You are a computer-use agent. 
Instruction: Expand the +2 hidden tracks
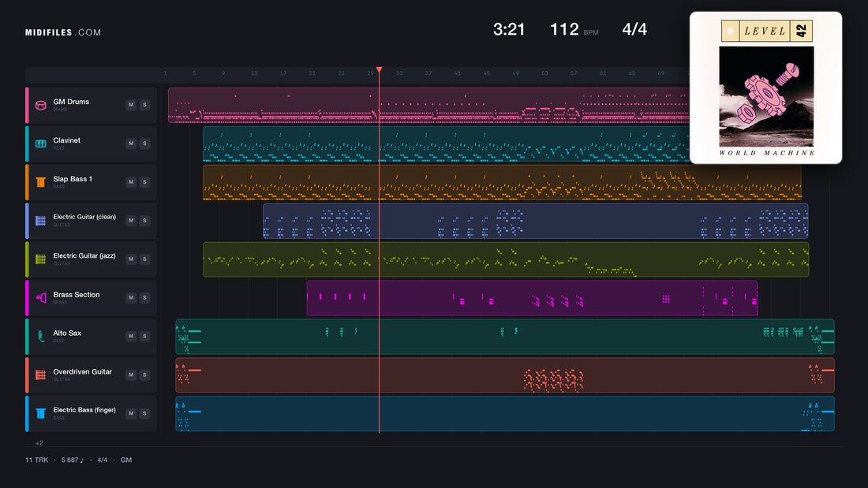pyautogui.click(x=39, y=442)
